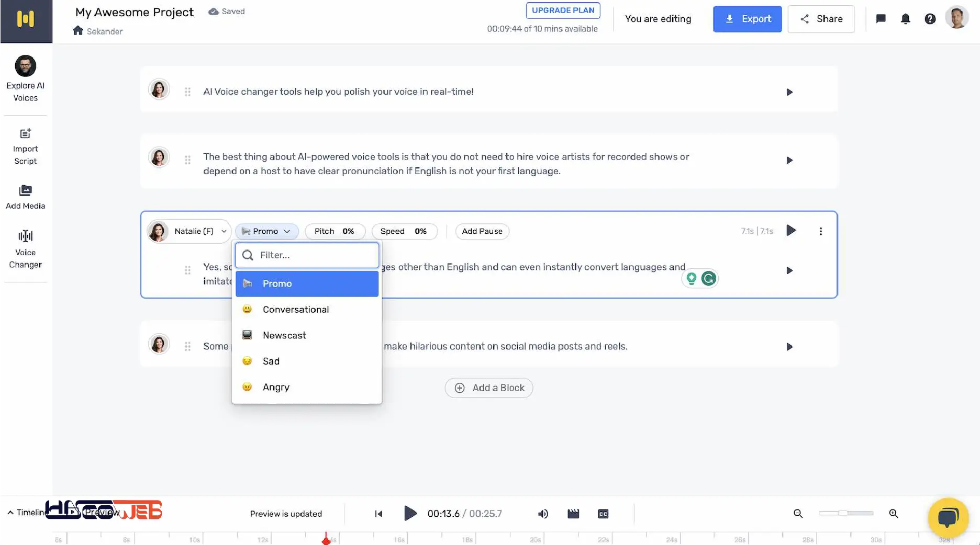The width and height of the screenshot is (980, 545).
Task: Play the main preview in bottom bar
Action: 410,513
